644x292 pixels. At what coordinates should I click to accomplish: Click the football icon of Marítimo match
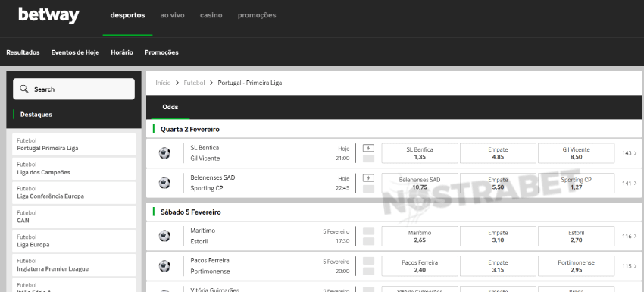pyautogui.click(x=164, y=236)
